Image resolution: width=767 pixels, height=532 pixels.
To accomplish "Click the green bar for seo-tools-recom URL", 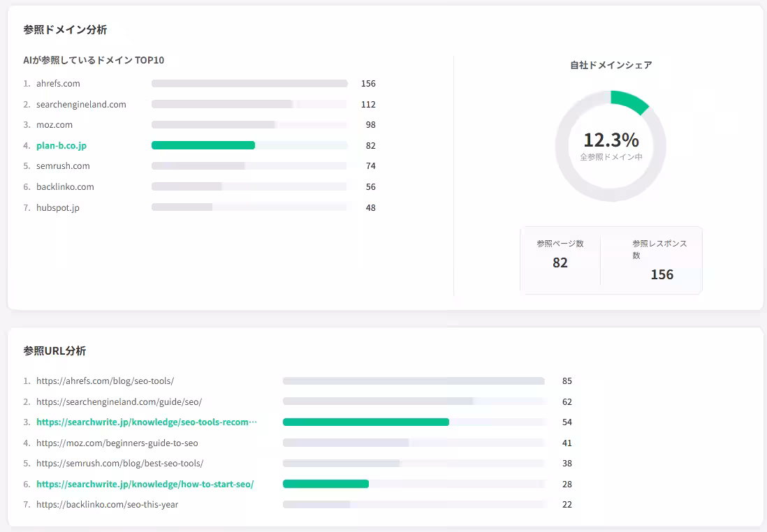I will (366, 422).
